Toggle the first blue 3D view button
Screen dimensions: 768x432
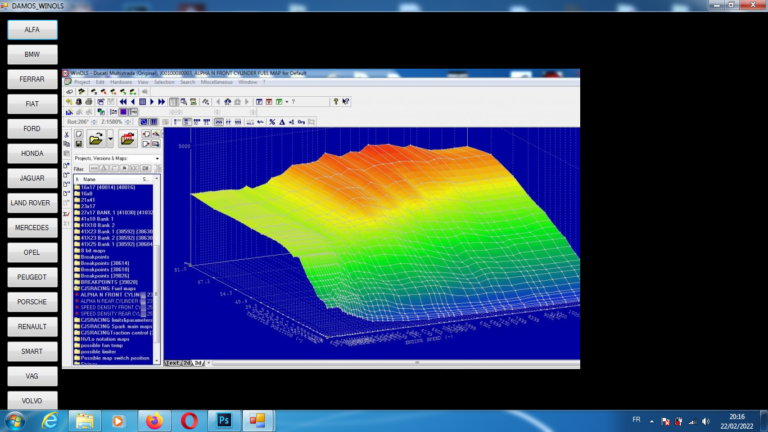point(144,122)
